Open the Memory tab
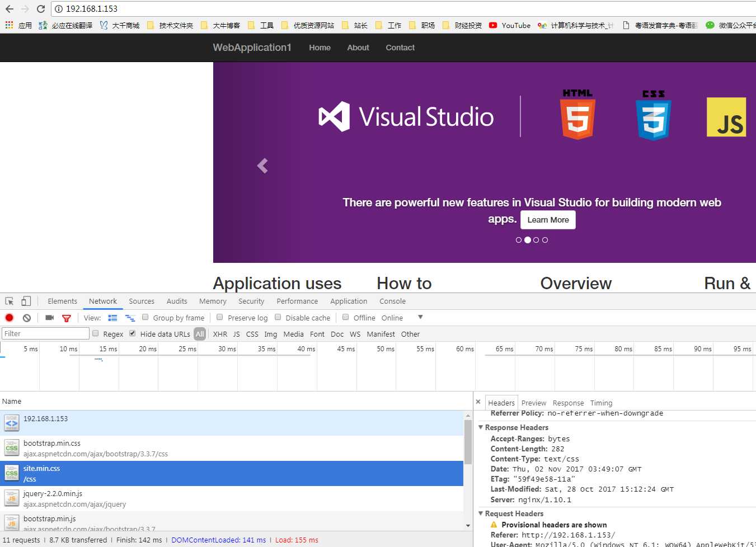This screenshot has height=547, width=756. pos(213,301)
